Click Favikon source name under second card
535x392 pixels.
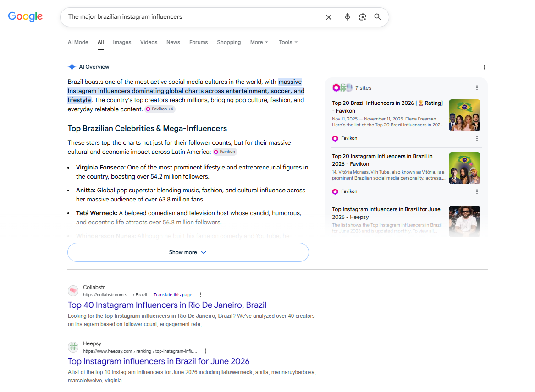[x=349, y=191]
